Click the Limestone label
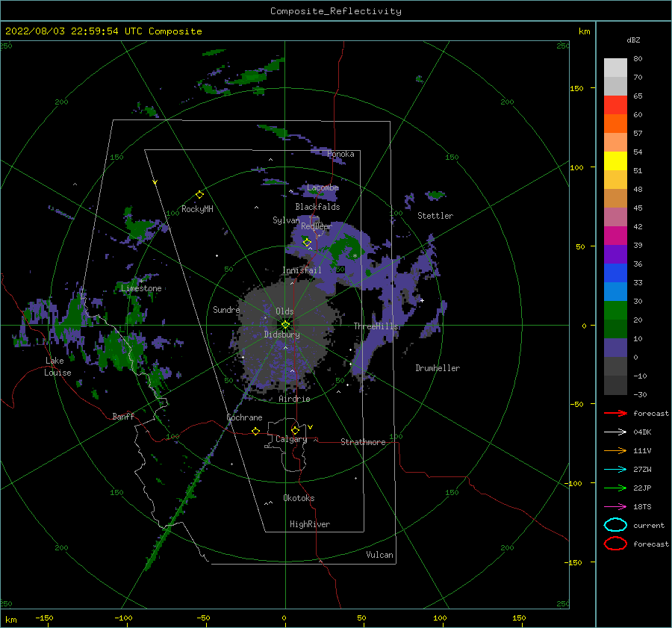This screenshot has height=628, width=672. (x=141, y=288)
